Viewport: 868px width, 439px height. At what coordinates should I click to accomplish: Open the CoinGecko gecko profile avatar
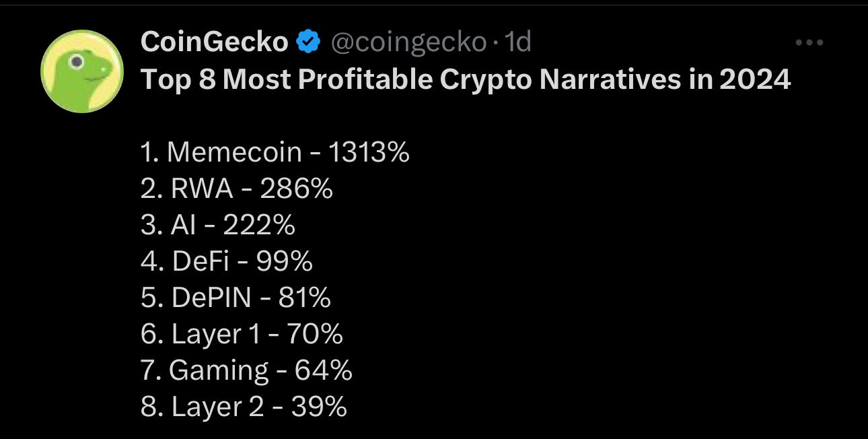pyautogui.click(x=82, y=71)
